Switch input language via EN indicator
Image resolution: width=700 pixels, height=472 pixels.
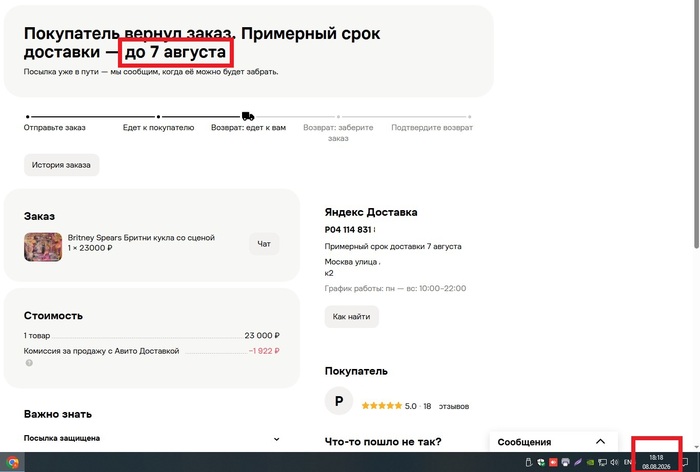[628, 462]
